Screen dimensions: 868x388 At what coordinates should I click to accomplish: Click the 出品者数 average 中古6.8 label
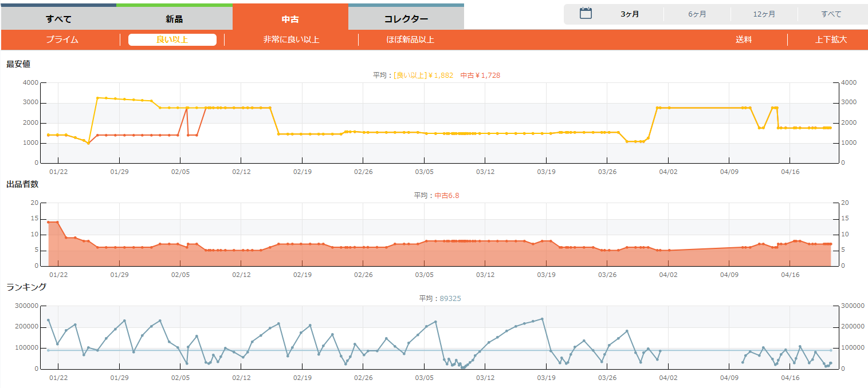pos(446,195)
